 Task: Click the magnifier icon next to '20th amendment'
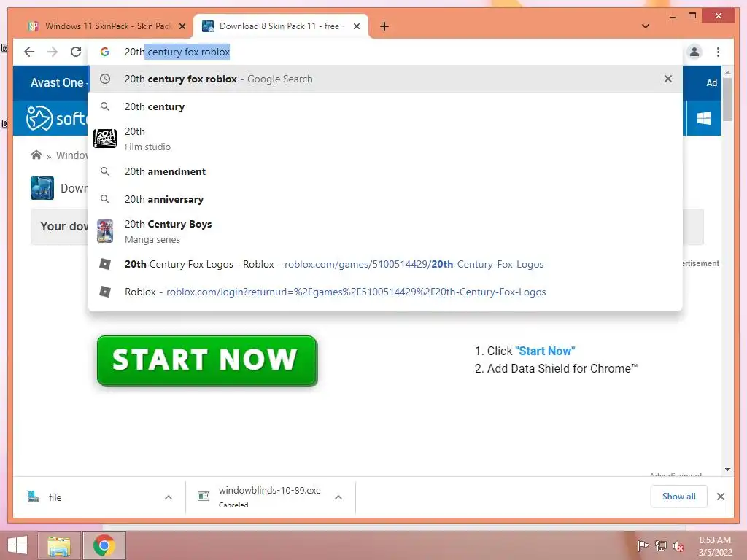click(105, 171)
